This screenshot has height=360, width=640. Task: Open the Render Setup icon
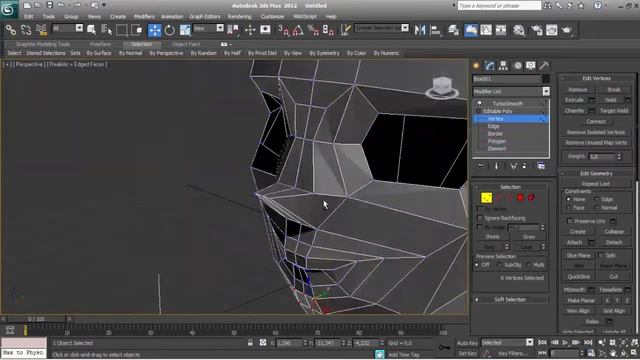coord(536,30)
